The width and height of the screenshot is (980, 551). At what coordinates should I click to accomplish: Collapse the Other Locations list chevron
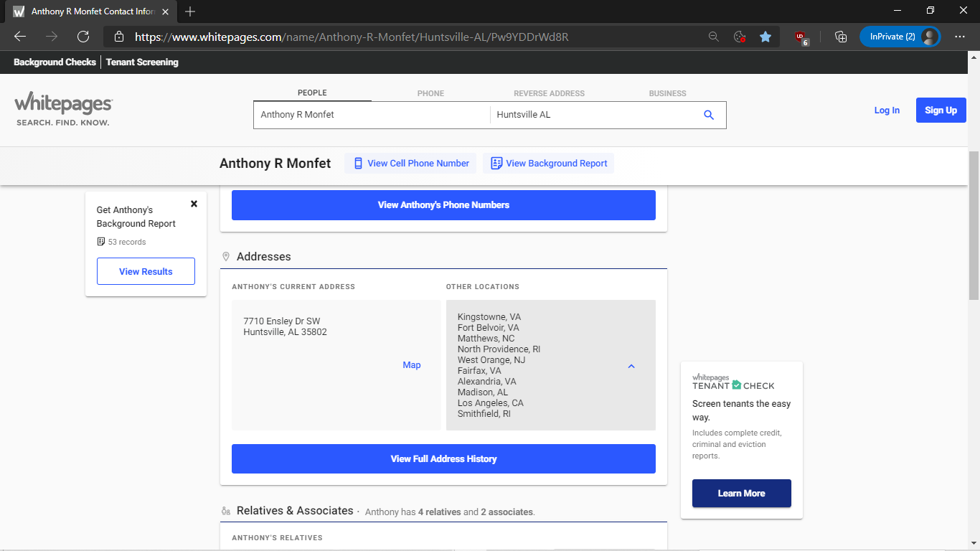coord(631,366)
